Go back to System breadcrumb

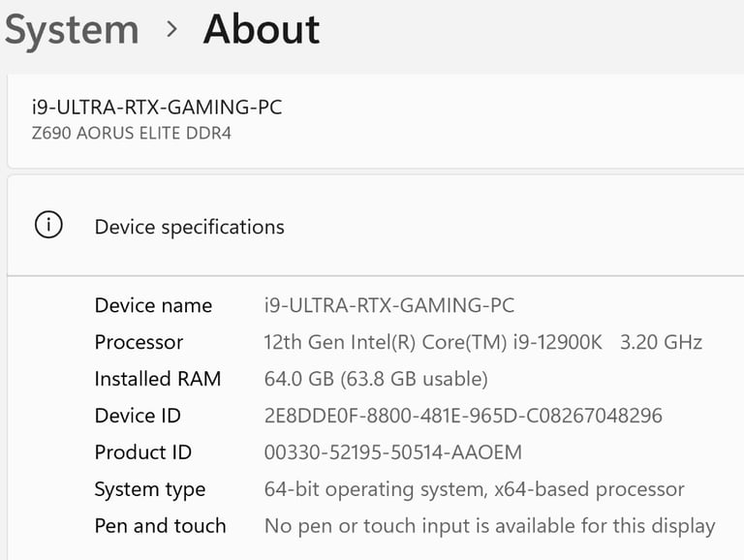(x=72, y=30)
